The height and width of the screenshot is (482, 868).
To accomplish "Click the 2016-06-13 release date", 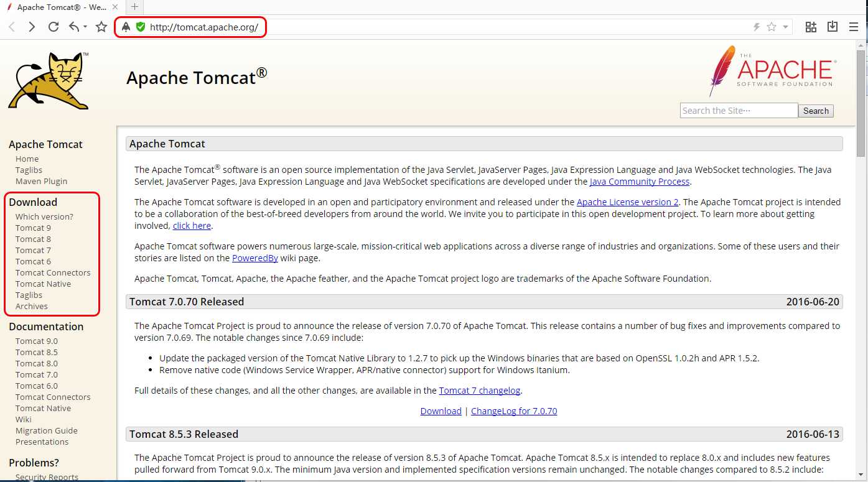I will (x=813, y=434).
